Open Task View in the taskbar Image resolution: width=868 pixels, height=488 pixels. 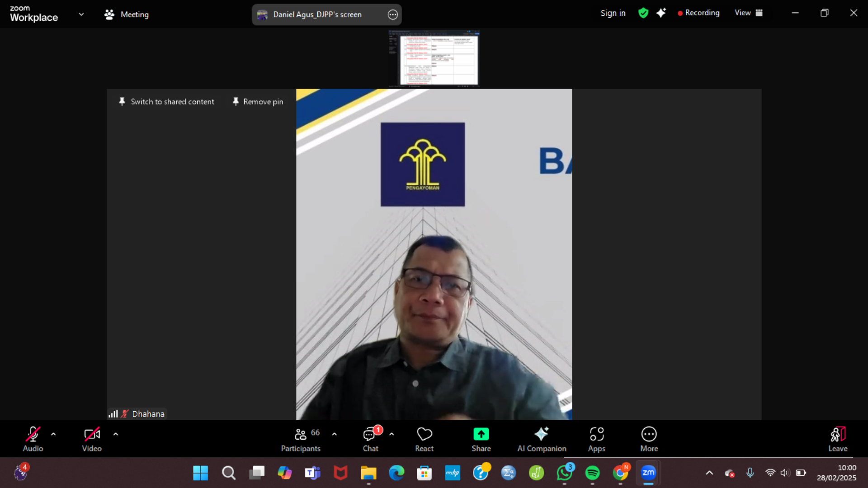[257, 473]
